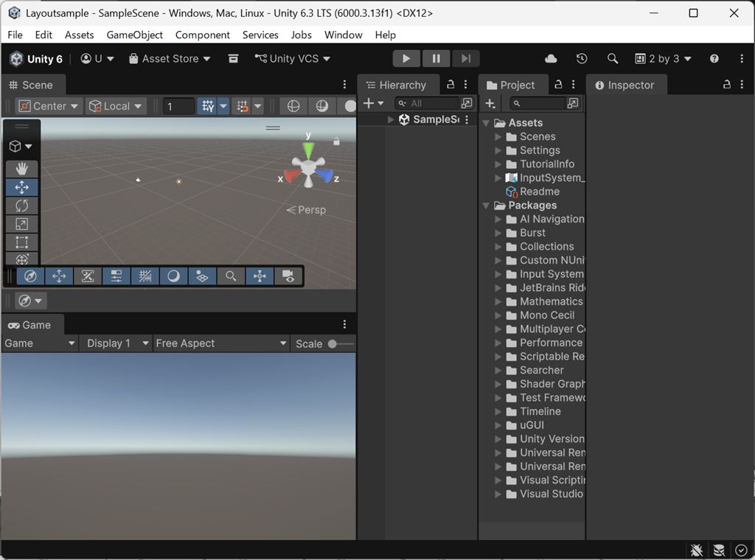Select the Move tool
The width and height of the screenshot is (755, 560).
22,187
